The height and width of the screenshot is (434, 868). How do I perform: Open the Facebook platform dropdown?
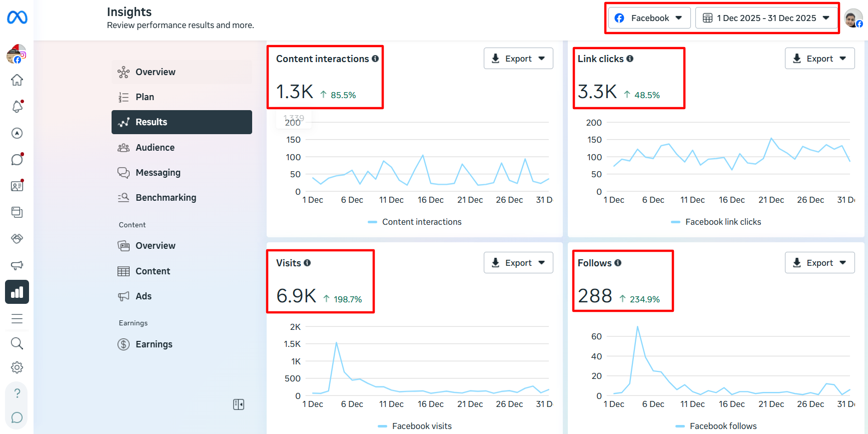click(649, 18)
